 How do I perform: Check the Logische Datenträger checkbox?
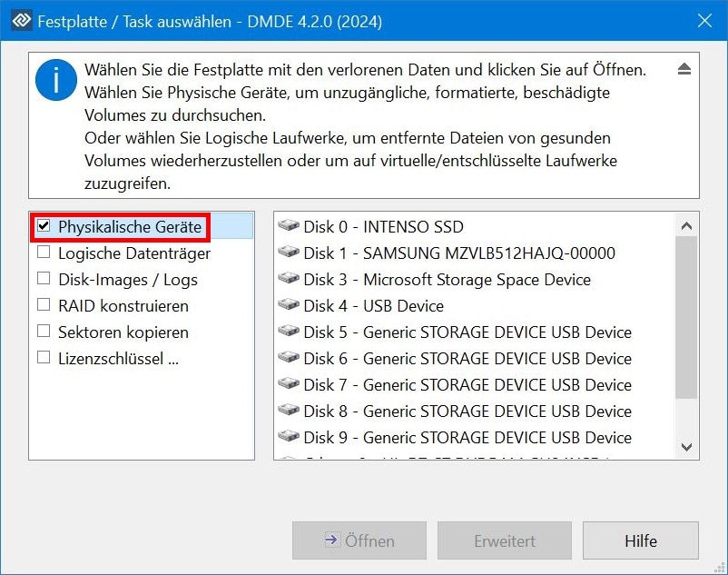click(x=44, y=253)
